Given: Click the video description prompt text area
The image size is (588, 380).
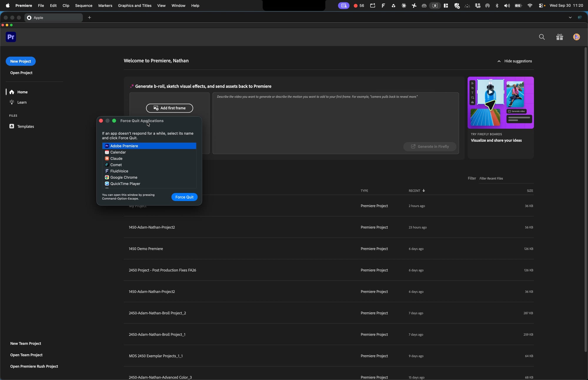Looking at the screenshot, I should point(336,123).
